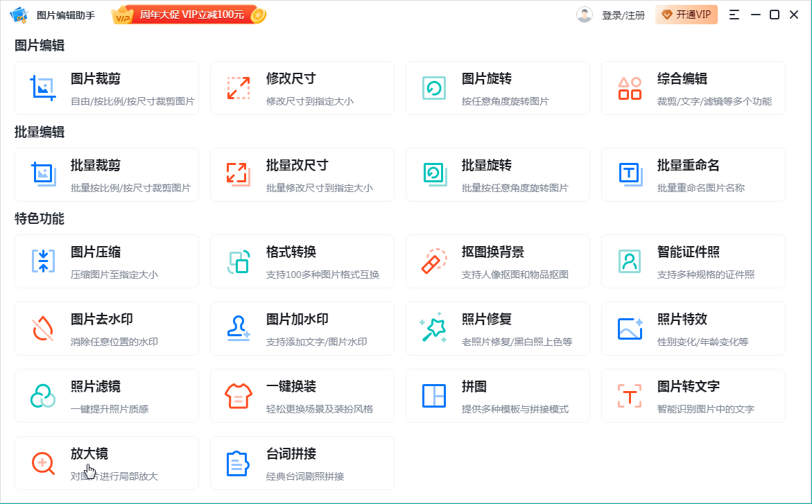Open the hamburger menu in title bar
The width and height of the screenshot is (812, 504).
[734, 15]
